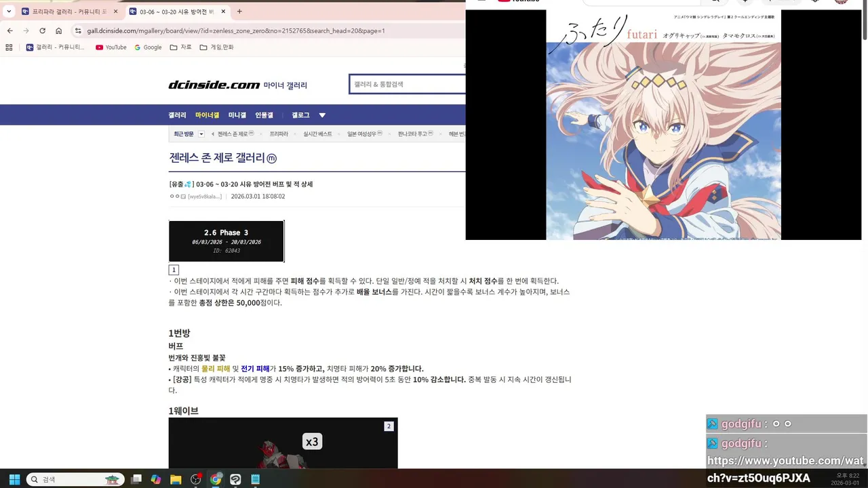Click the circled m icon next to gallery title
The width and height of the screenshot is (868, 488).
272,159
